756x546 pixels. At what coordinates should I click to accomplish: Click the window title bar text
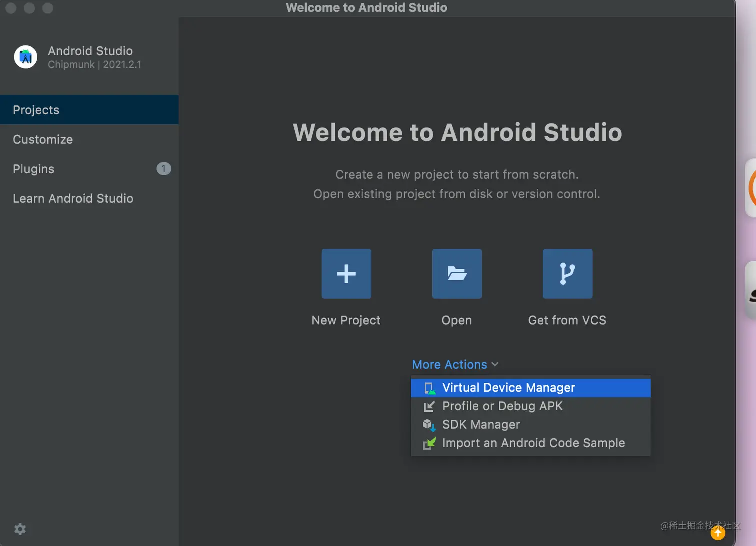(366, 7)
